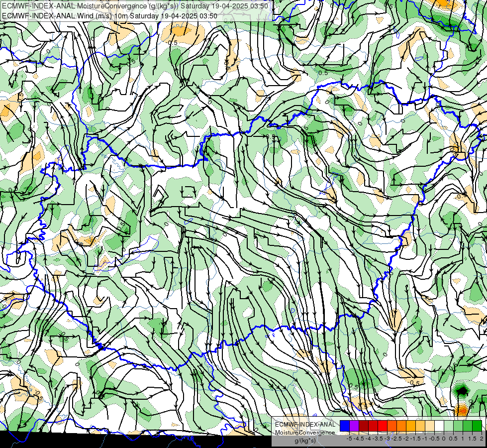The image size is (487, 448).
Task: Select the darkest red legend swatch
Action: coord(364,426)
